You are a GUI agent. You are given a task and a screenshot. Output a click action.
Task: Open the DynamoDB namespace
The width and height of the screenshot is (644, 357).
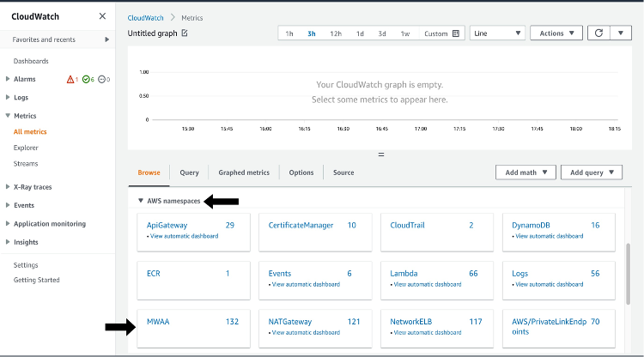tap(531, 225)
